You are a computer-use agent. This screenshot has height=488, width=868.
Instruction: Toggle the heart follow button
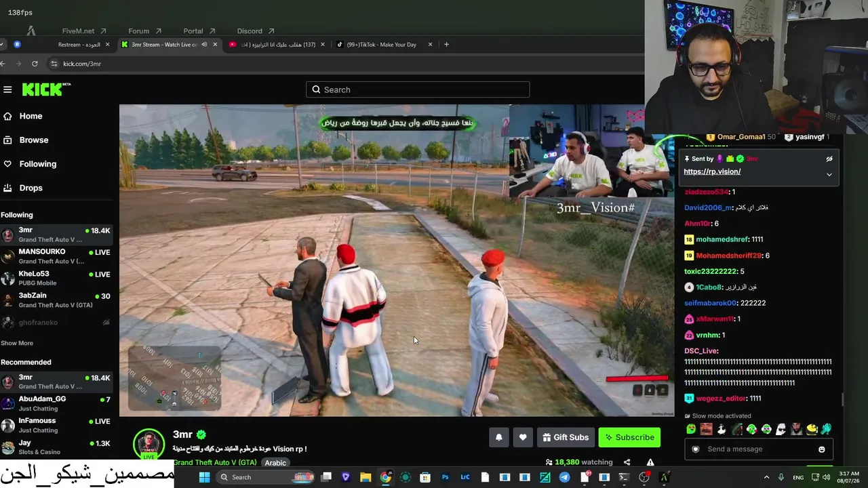[523, 437]
